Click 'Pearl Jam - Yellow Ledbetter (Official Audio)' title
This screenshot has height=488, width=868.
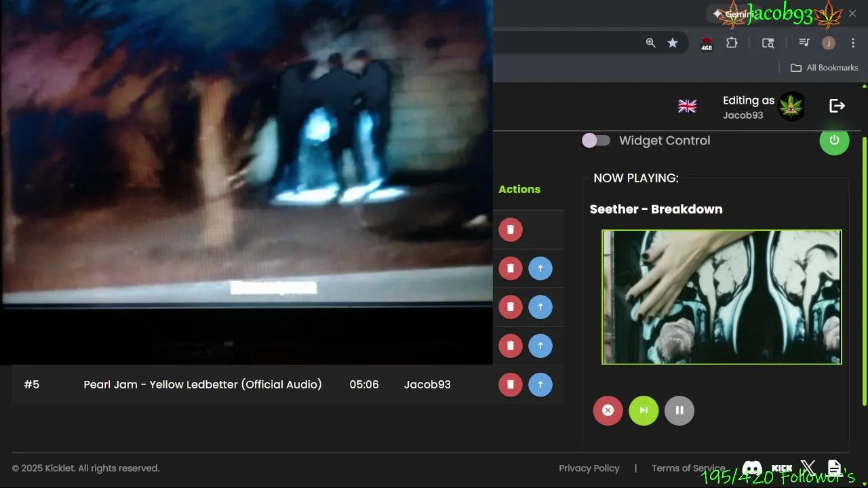pyautogui.click(x=203, y=384)
